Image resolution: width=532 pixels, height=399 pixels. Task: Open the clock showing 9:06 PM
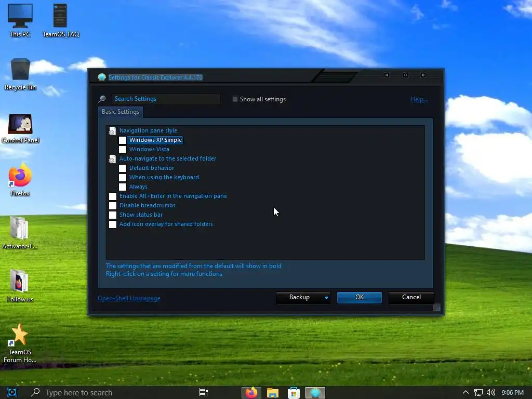point(512,392)
